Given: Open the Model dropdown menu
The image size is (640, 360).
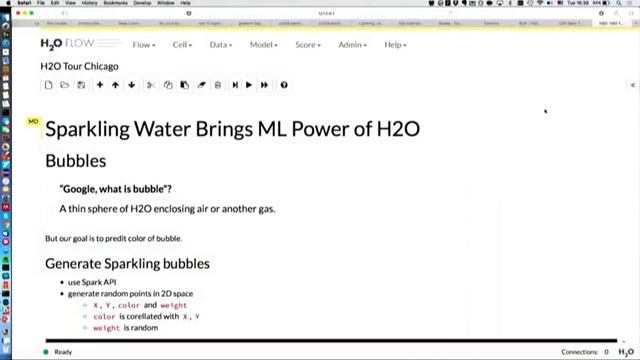Looking at the screenshot, I should pos(264,45).
